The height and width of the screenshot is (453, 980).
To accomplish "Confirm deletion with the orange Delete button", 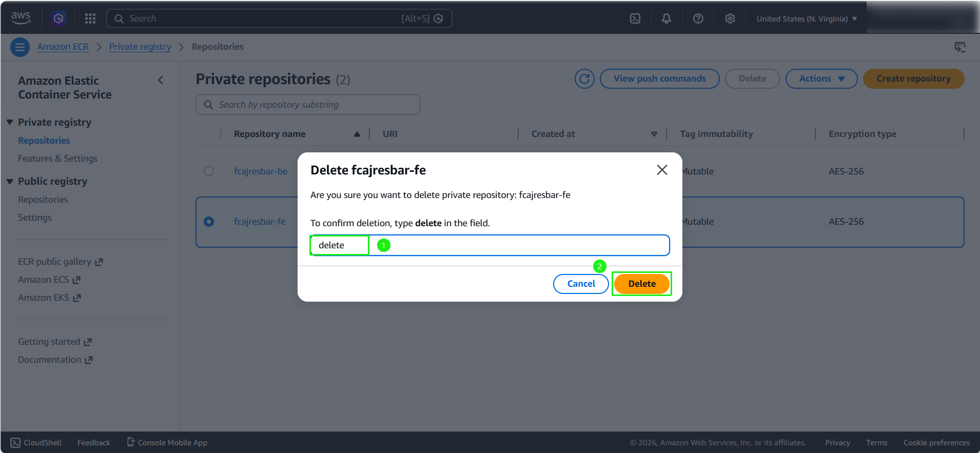I will pos(642,284).
